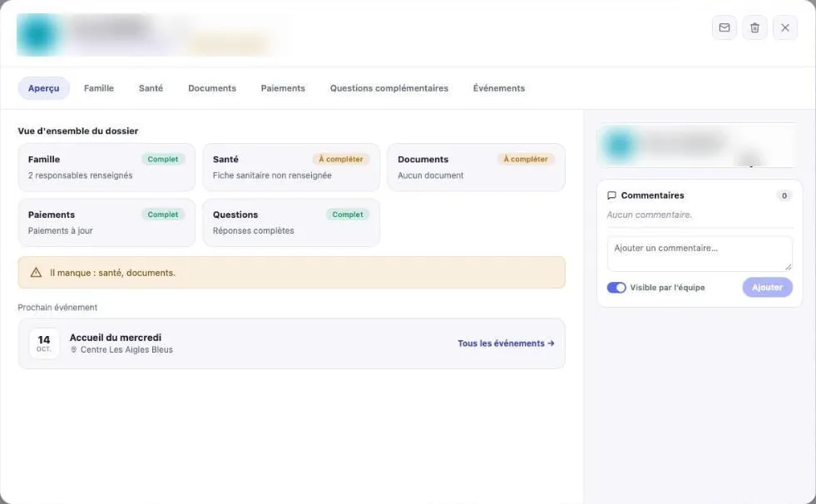
Task: Follow the Tous les événements link
Action: (506, 343)
